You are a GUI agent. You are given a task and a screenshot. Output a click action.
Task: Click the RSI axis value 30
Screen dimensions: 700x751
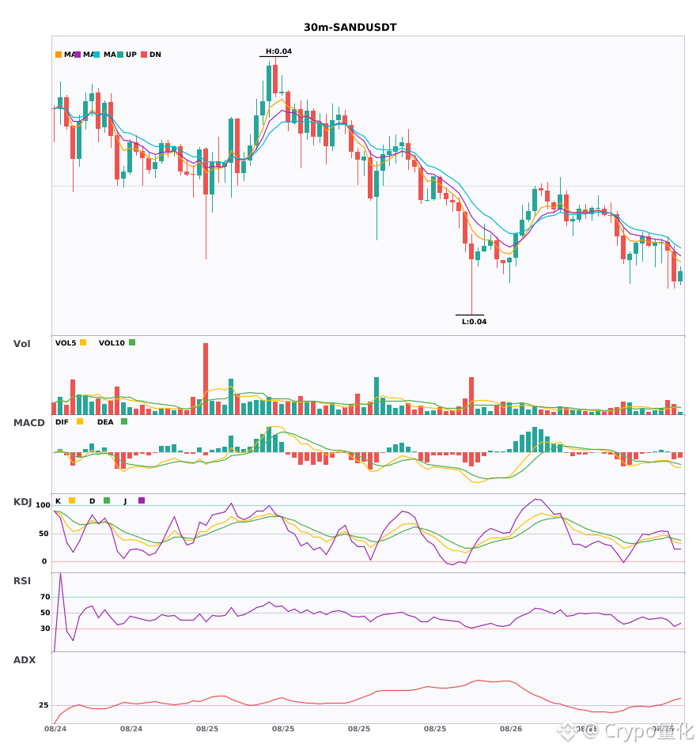pos(45,628)
